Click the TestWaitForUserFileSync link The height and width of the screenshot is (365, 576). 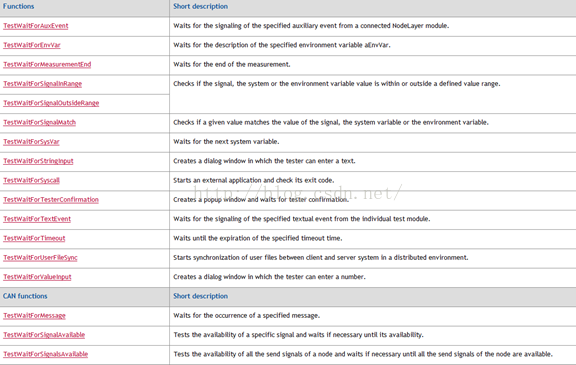click(x=40, y=258)
